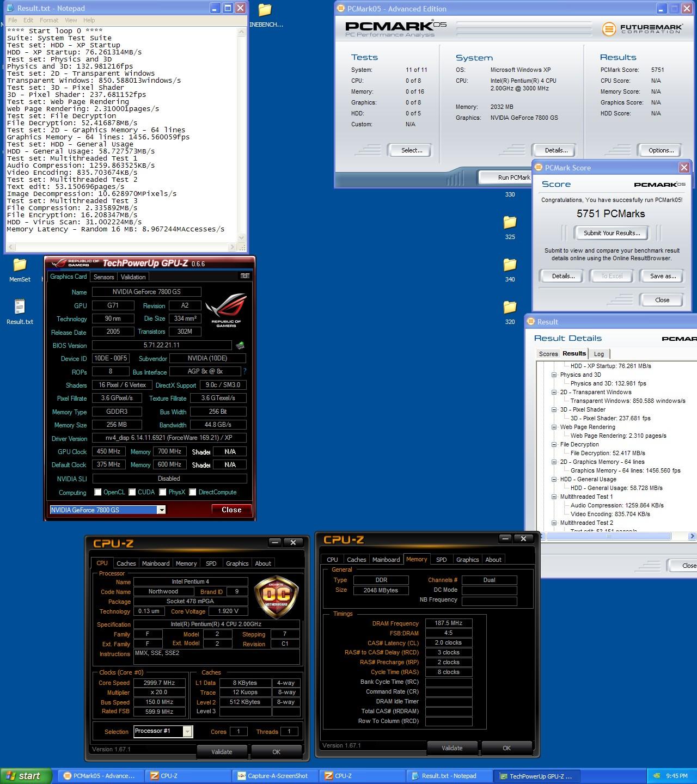This screenshot has width=697, height=784.
Task: Click OK in the left CPU-Z window
Action: (x=276, y=752)
